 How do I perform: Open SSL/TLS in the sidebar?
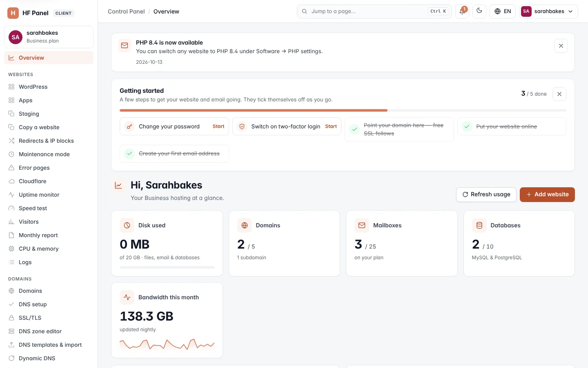[x=49, y=318]
